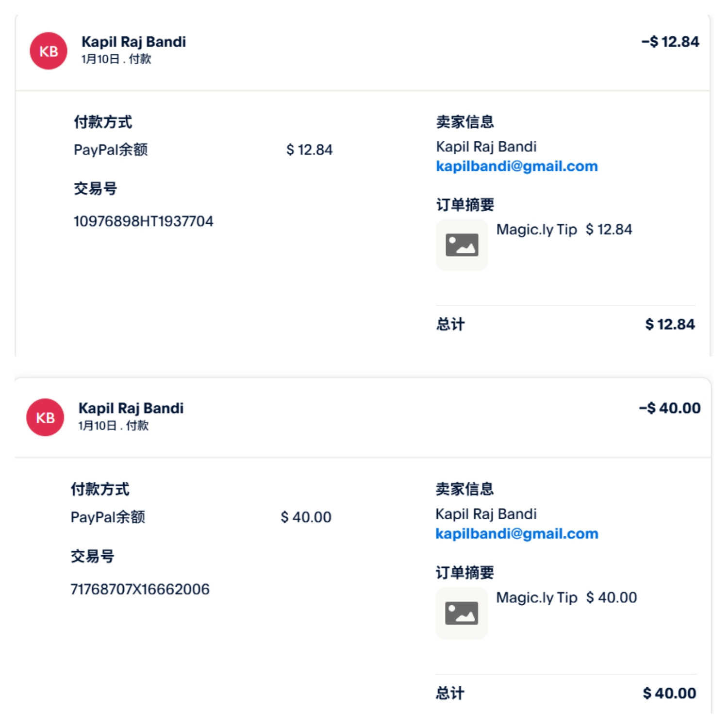Open seller email link in first transaction
Viewport: 728px width, 728px height.
[517, 166]
